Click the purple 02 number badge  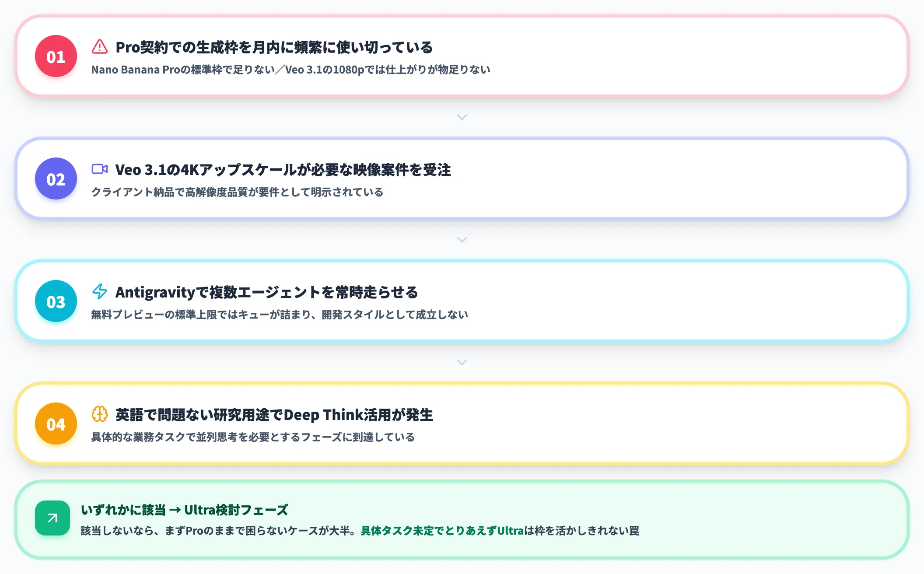click(x=56, y=179)
